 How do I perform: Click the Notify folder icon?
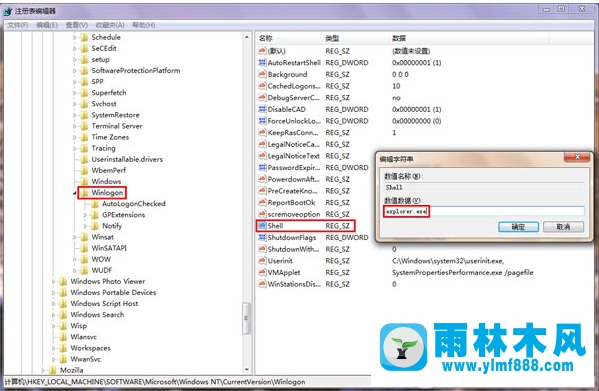95,226
